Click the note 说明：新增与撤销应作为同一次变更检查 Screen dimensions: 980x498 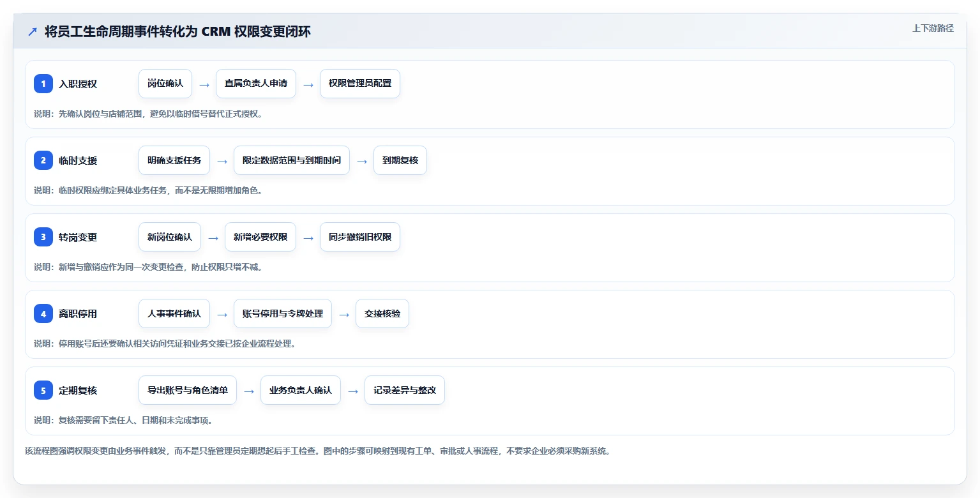click(x=148, y=267)
